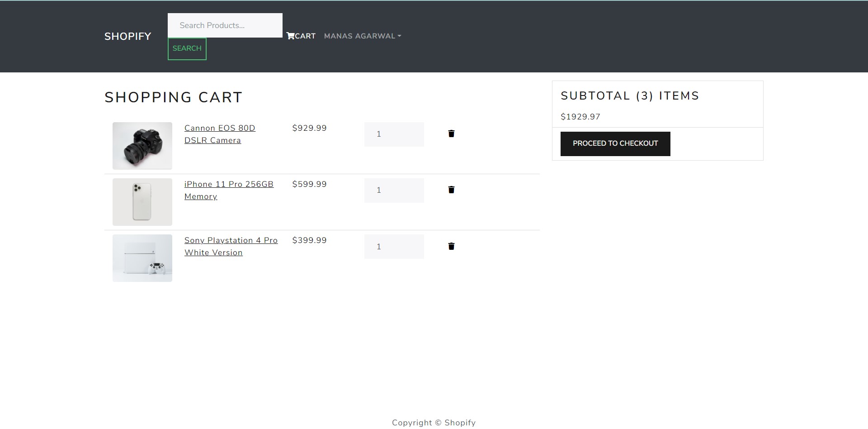Click the iPhone quantity box
This screenshot has height=429, width=868.
tap(393, 190)
